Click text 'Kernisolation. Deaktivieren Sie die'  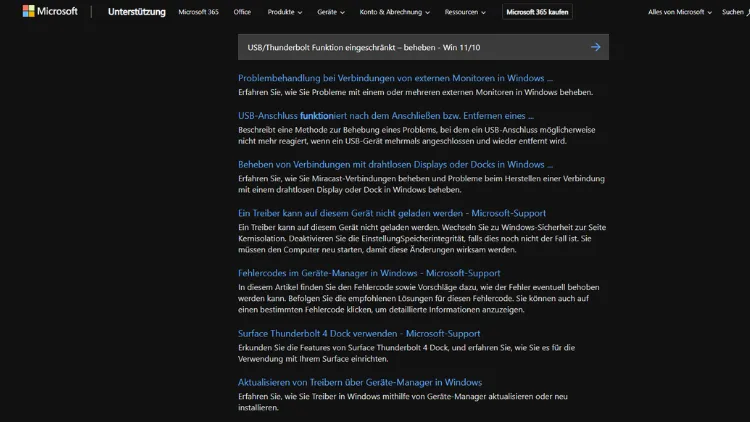[298, 238]
